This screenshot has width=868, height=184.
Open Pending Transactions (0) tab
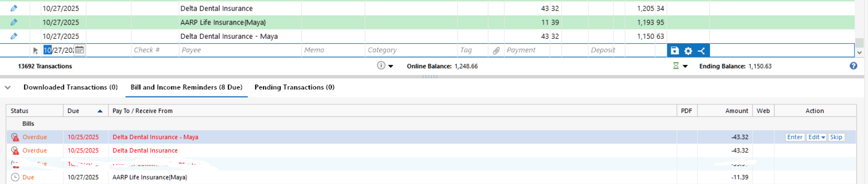point(294,87)
